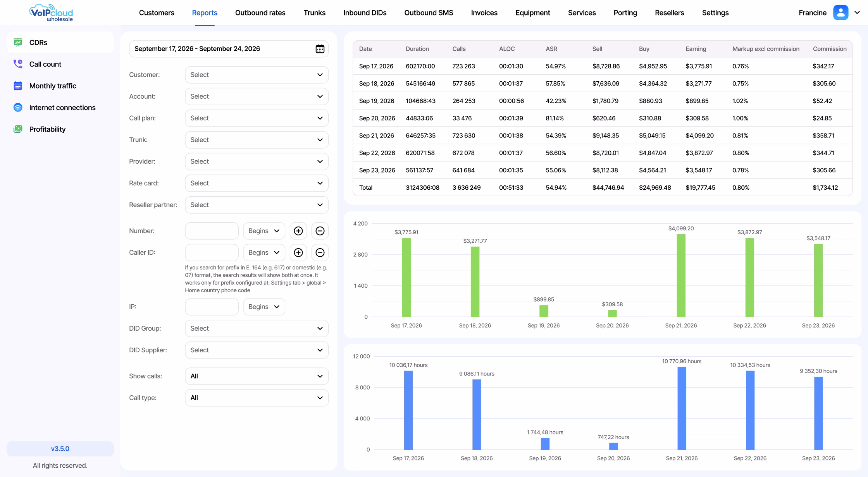Click the VoIPcloud wholesale logo
Viewport: 868px width, 477px height.
pyautogui.click(x=51, y=13)
